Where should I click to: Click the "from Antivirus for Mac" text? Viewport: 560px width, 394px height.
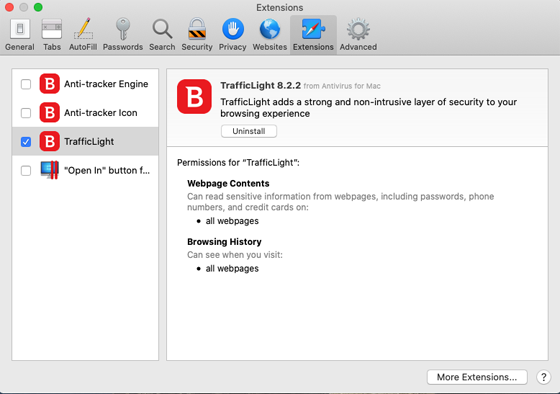click(342, 86)
